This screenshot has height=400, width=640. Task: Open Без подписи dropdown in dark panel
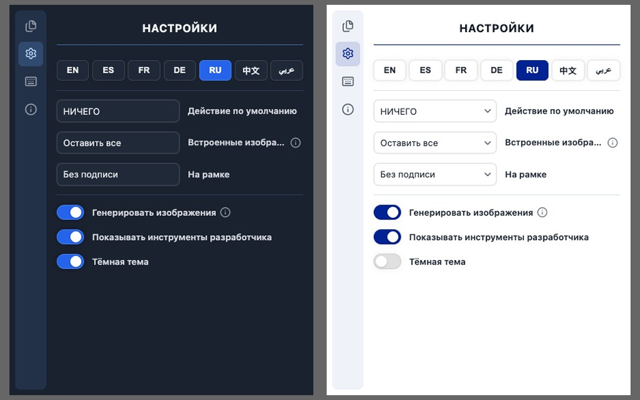click(x=118, y=174)
